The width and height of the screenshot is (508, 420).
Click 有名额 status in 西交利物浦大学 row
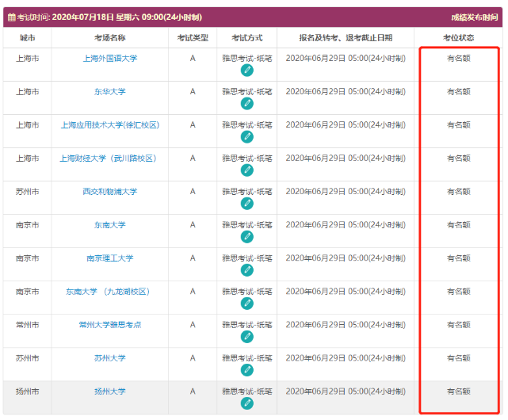point(458,192)
